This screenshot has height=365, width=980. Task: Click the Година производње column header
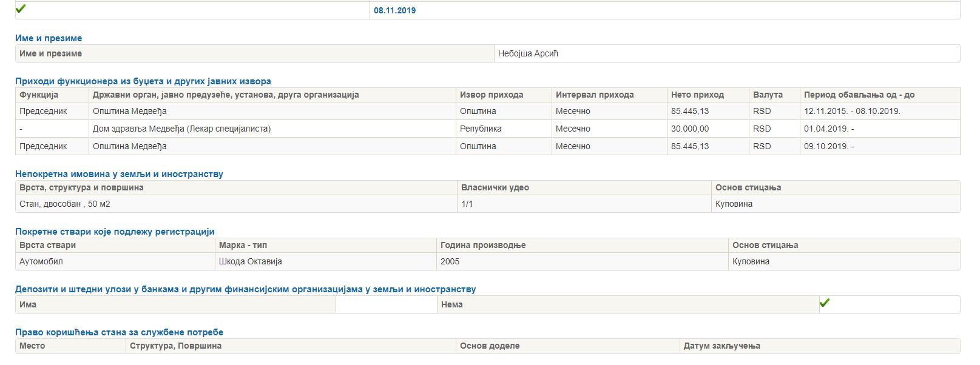(x=483, y=245)
